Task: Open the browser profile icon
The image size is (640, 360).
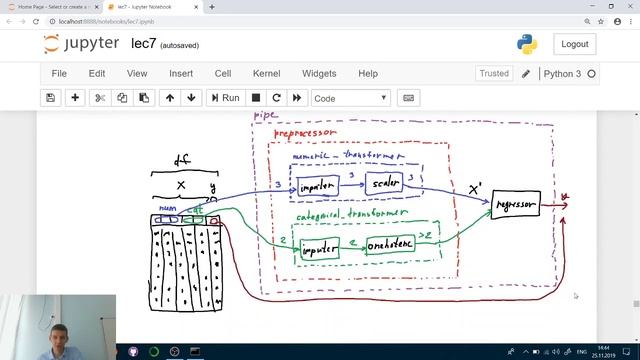Action: pos(617,22)
